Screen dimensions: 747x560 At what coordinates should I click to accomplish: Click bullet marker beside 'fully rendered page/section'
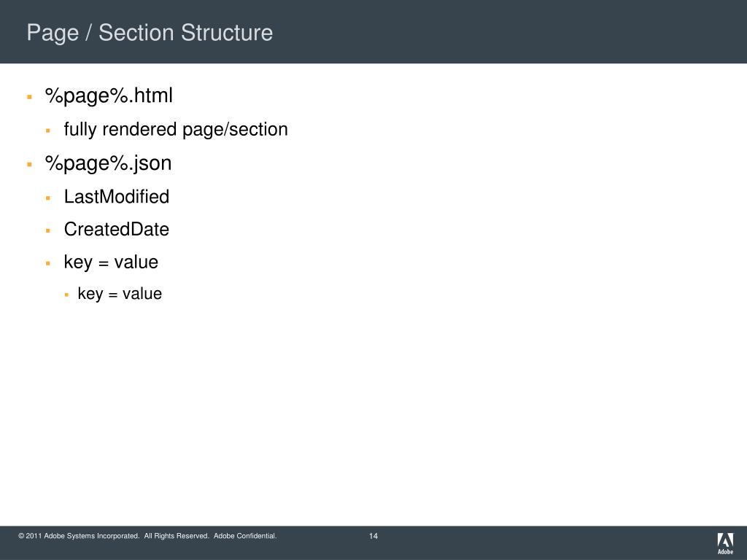coord(48,130)
